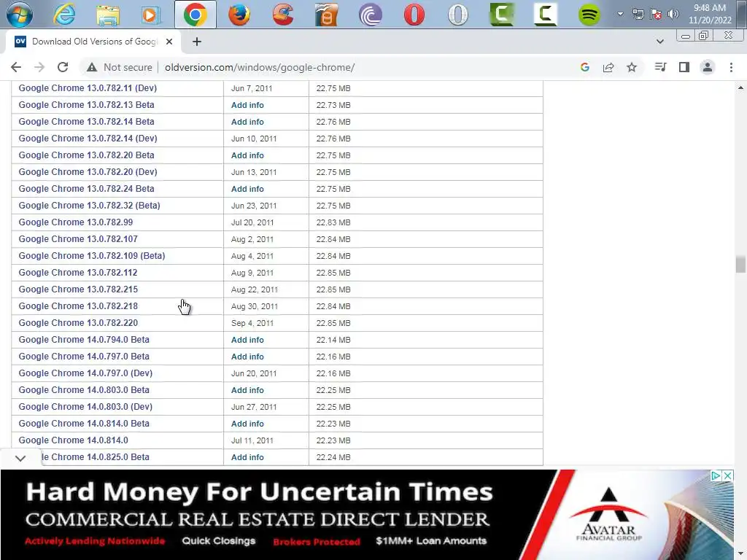Click the scrollbar up arrow
Image resolution: width=747 pixels, height=560 pixels.
(740, 87)
